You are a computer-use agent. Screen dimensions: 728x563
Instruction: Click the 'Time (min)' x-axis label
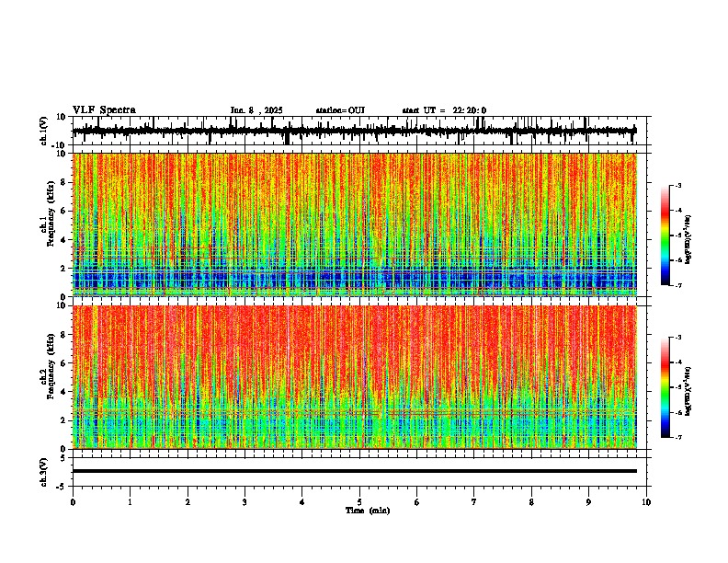tap(368, 511)
